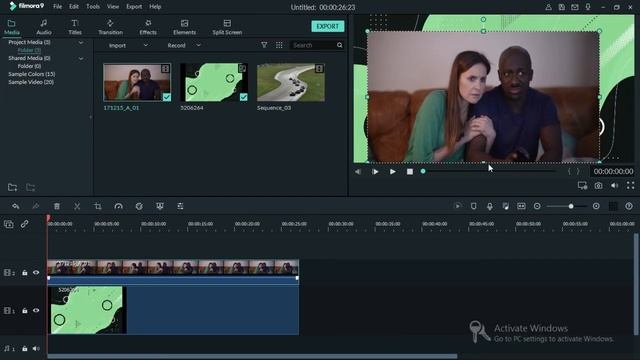Play the preview video
Viewport: 640px width, 360px height.
[392, 172]
